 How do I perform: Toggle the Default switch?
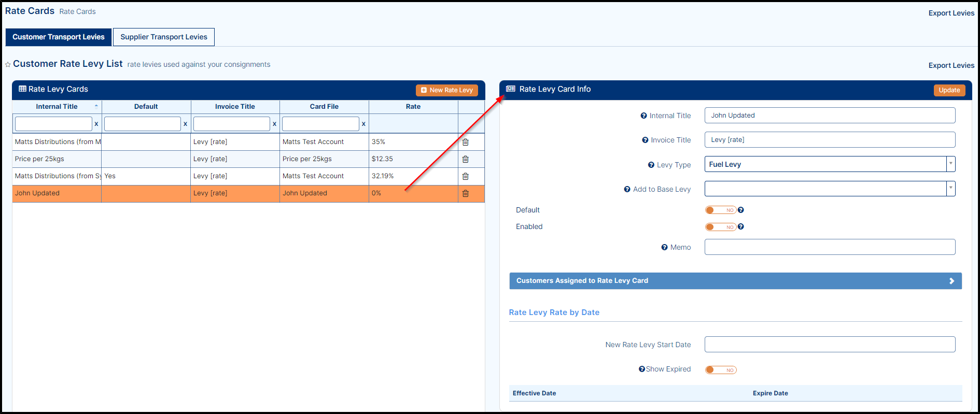click(x=720, y=210)
